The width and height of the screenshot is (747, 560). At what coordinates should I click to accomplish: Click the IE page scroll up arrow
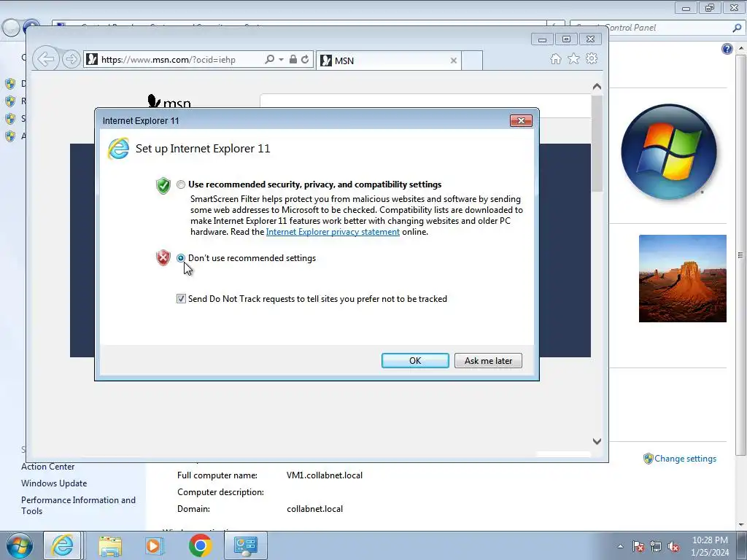click(x=597, y=87)
